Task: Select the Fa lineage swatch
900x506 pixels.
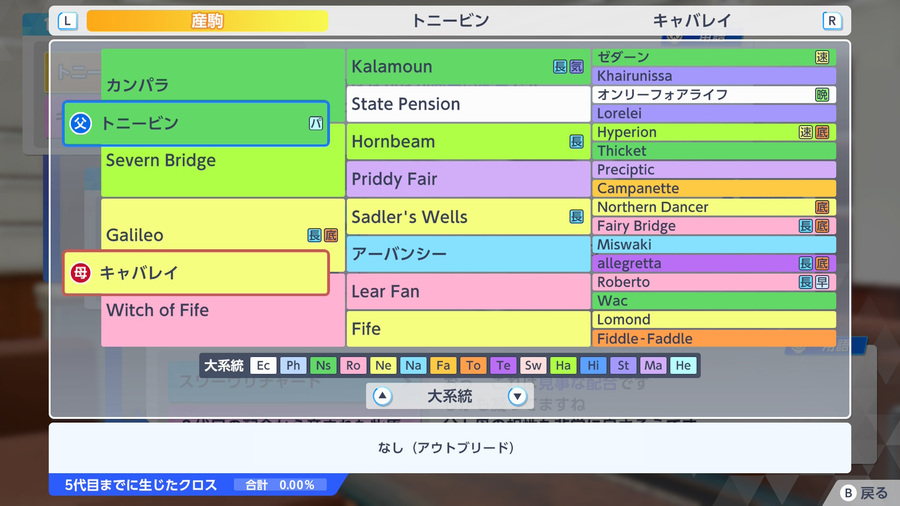Action: 443,365
